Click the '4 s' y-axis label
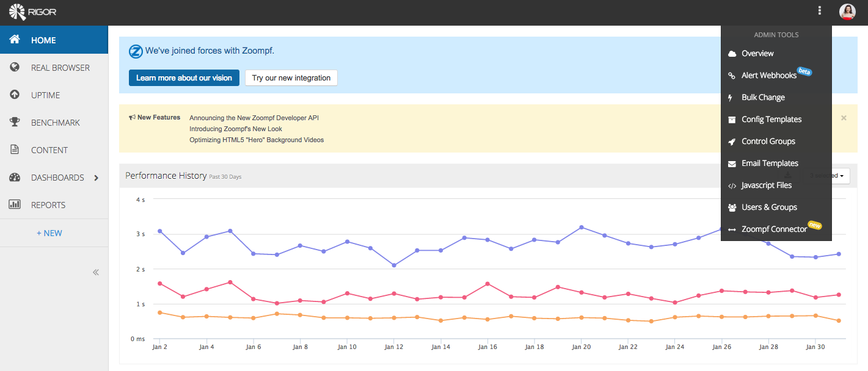This screenshot has height=371, width=868. tap(140, 200)
